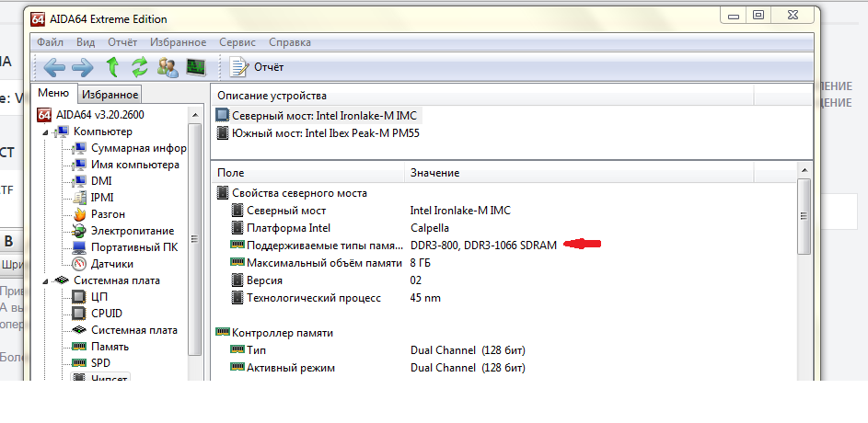Viewport: 868px width, 423px height.
Task: Open the Сервис menu
Action: (x=237, y=42)
